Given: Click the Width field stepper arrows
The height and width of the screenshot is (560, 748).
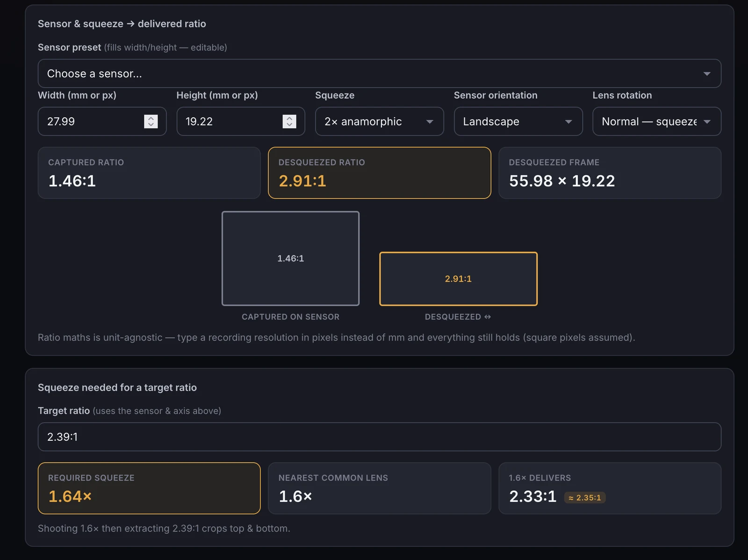Looking at the screenshot, I should pyautogui.click(x=151, y=122).
